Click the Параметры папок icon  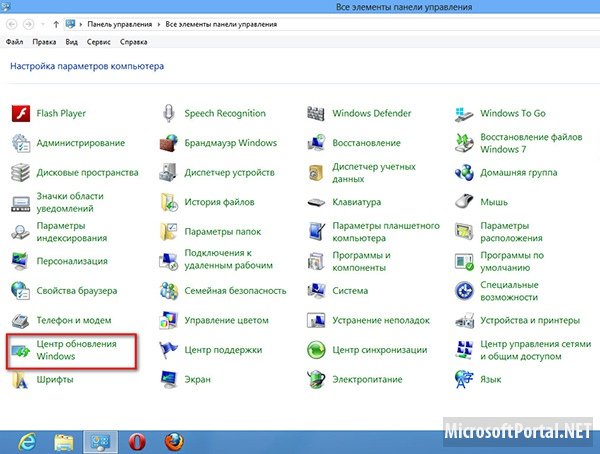(x=168, y=232)
